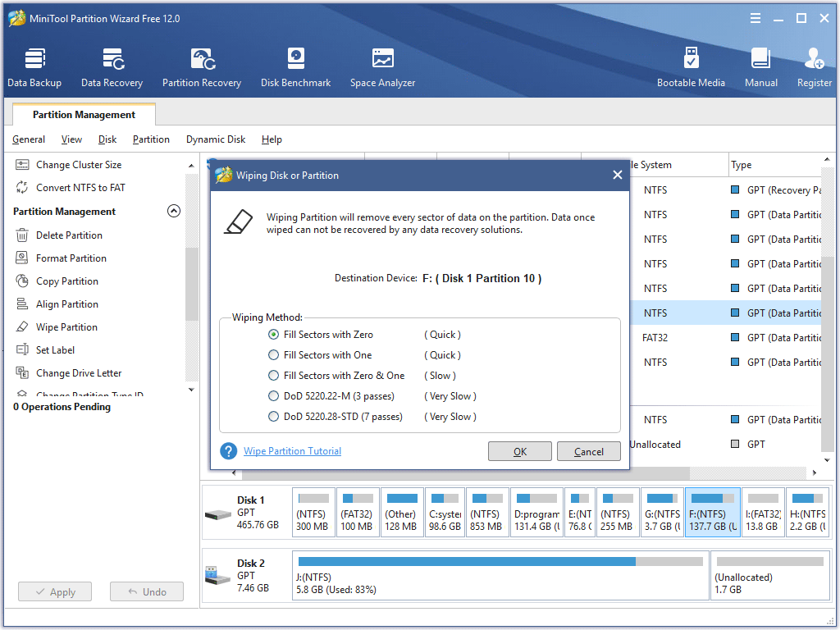Viewport: 840px width, 630px height.
Task: Collapse the Partition Management sidebar section
Action: (x=174, y=211)
